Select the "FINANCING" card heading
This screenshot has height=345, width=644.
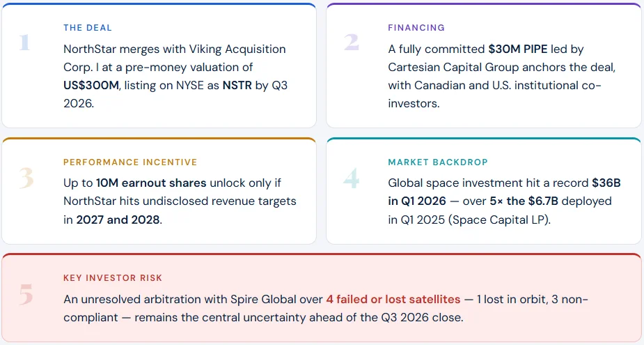coord(416,28)
